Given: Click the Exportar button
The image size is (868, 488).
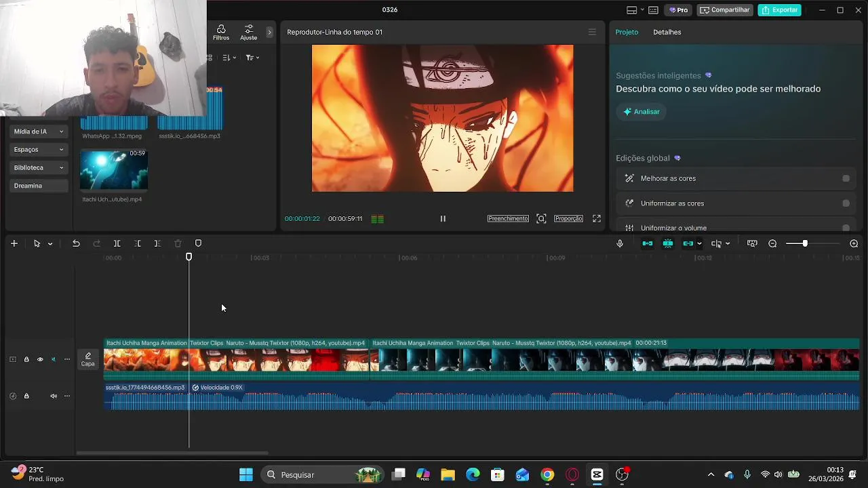Looking at the screenshot, I should [779, 10].
